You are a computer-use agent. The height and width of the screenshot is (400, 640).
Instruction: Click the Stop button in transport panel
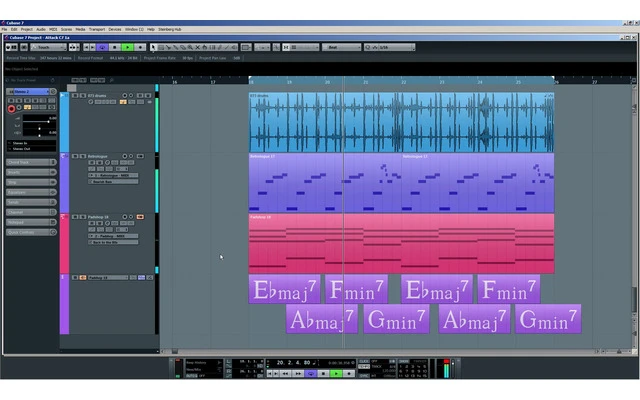[323, 373]
